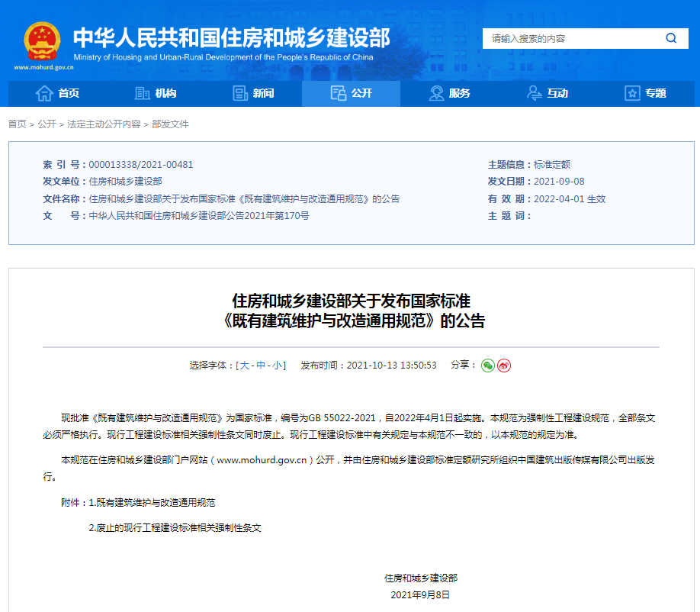Viewport: 700px width, 612px height.
Task: Go to the 新闻 news section
Action: pyautogui.click(x=253, y=93)
